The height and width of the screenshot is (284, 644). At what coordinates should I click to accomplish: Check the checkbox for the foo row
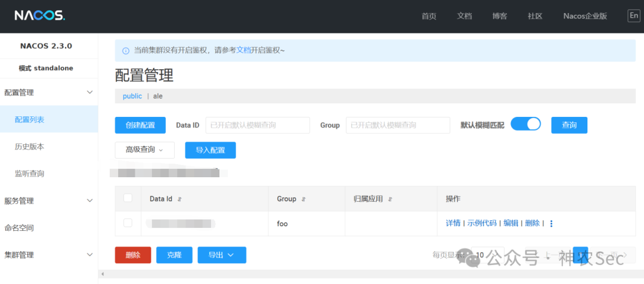[x=128, y=223]
